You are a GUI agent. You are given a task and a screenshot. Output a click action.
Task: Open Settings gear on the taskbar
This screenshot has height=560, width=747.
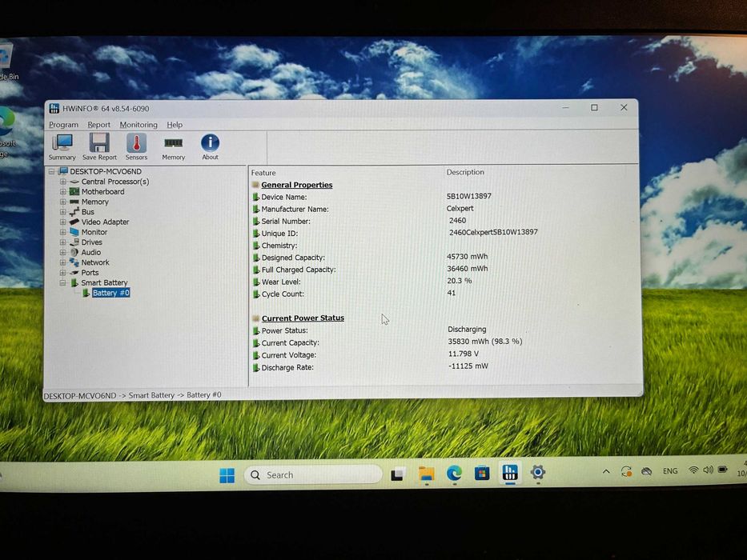tap(538, 472)
